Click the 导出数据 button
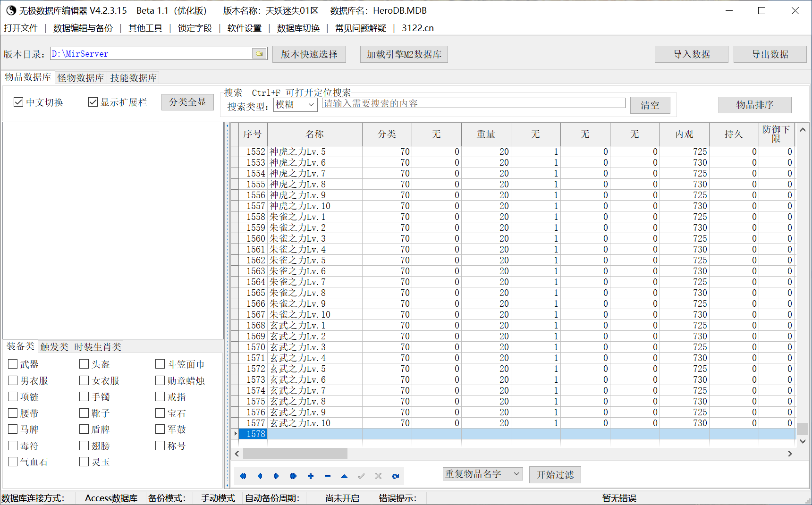The height and width of the screenshot is (505, 812). pos(770,54)
